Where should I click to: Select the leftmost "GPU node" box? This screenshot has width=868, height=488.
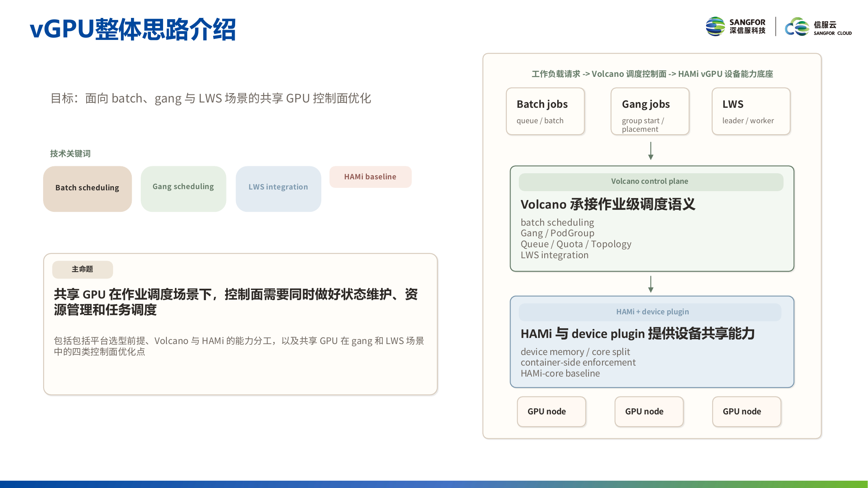point(552,412)
